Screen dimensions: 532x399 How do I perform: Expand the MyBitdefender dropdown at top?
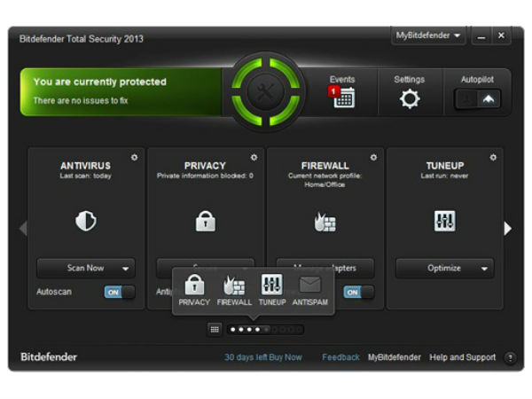(x=428, y=35)
